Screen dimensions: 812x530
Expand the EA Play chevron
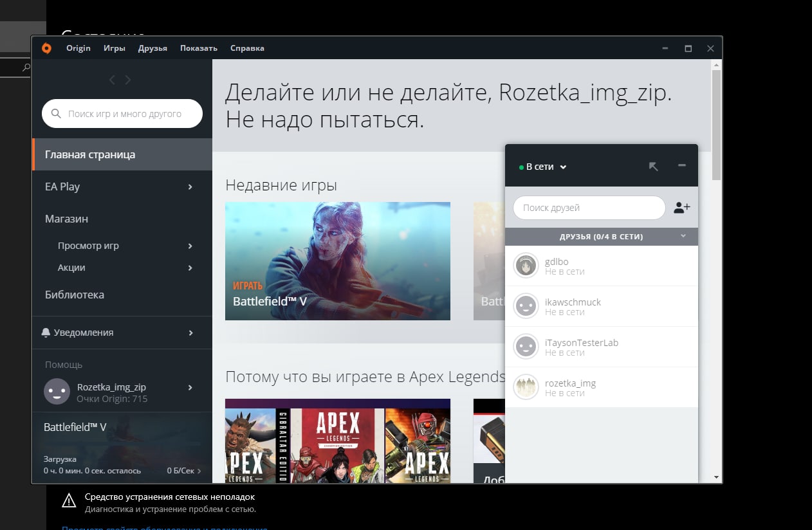tap(190, 187)
